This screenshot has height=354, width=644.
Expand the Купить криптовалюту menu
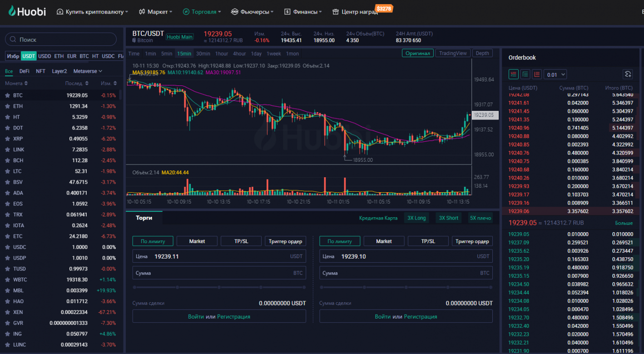pyautogui.click(x=92, y=12)
